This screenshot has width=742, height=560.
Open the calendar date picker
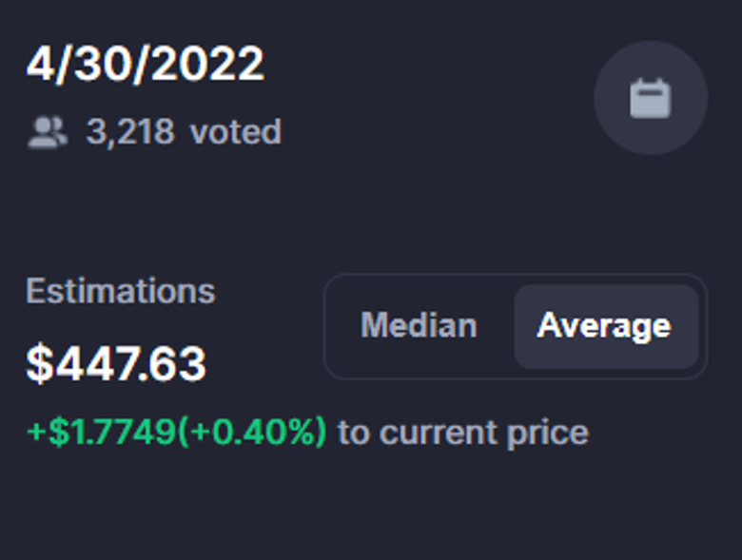coord(651,99)
